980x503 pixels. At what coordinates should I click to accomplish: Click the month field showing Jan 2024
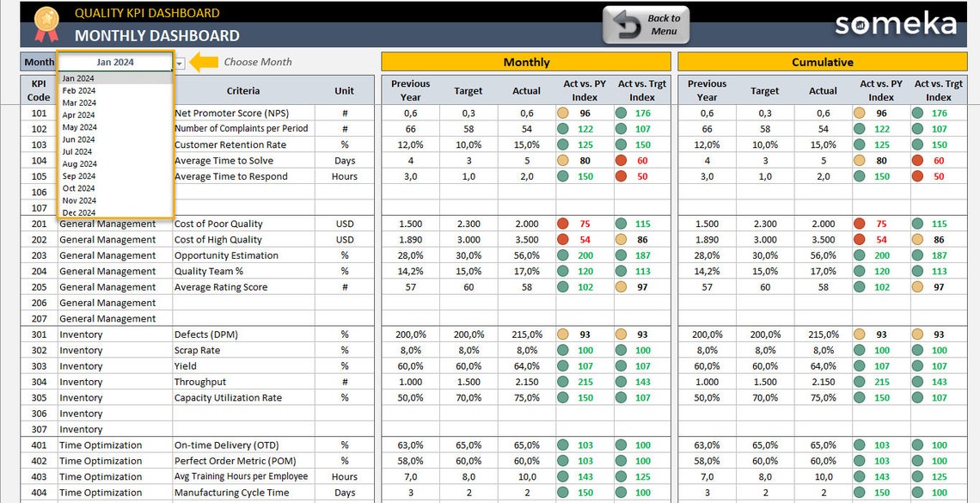[x=116, y=62]
